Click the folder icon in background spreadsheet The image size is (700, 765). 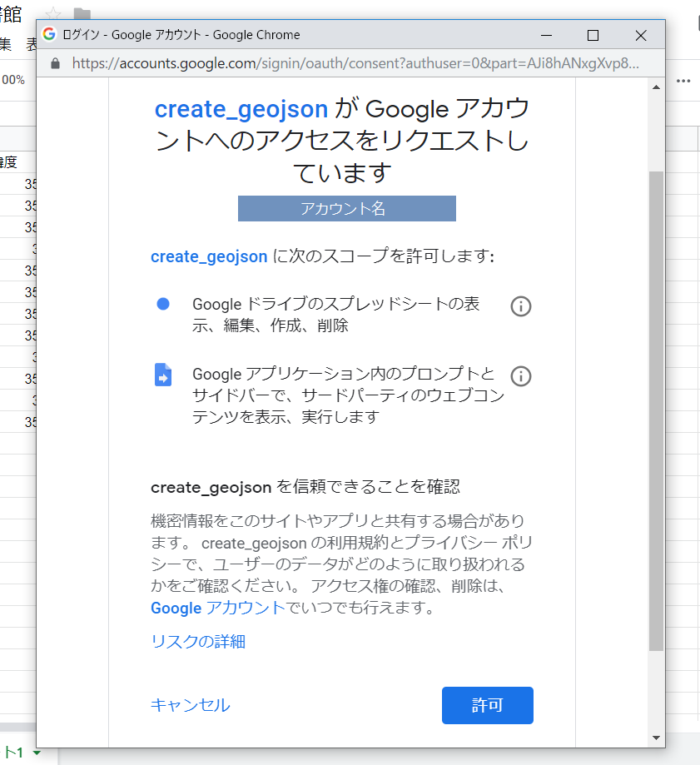tap(82, 14)
